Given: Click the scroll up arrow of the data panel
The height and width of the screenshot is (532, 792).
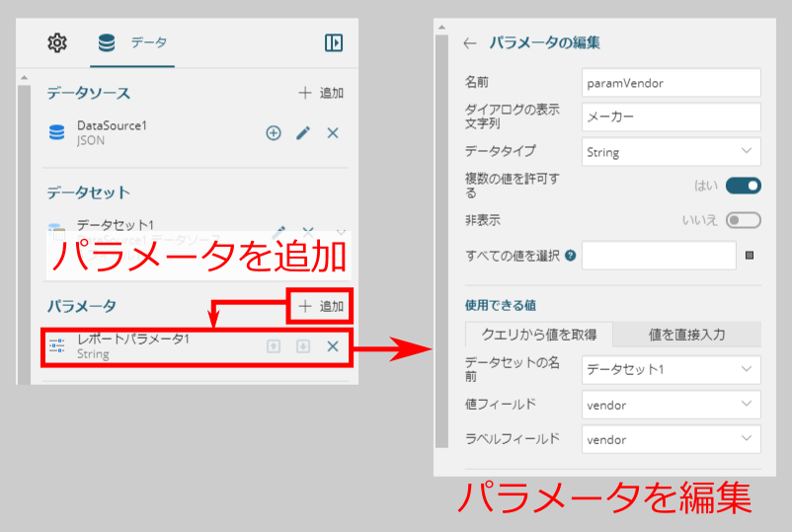Looking at the screenshot, I should [x=24, y=78].
